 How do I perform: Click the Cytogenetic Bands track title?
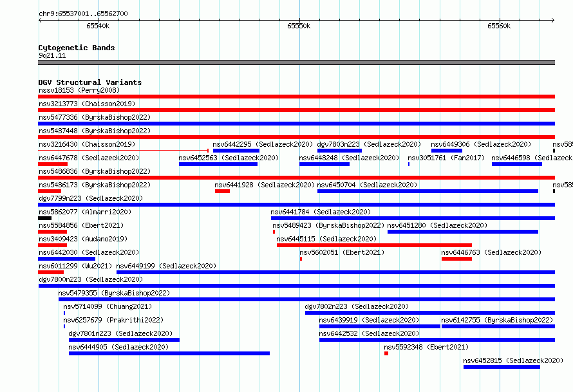point(77,48)
